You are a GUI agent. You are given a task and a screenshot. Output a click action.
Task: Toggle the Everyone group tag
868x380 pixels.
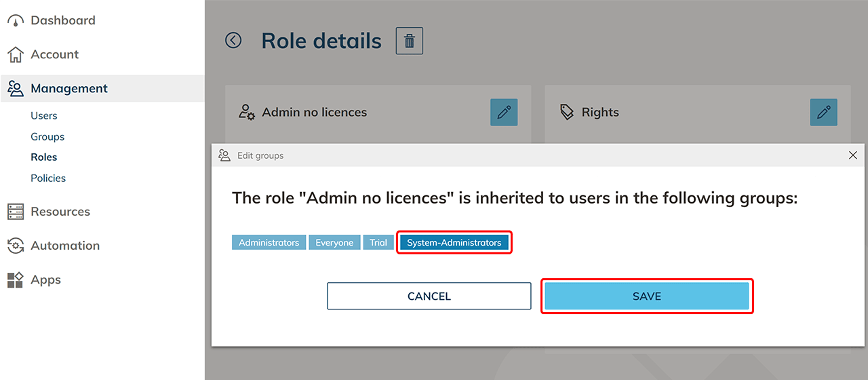pos(334,243)
